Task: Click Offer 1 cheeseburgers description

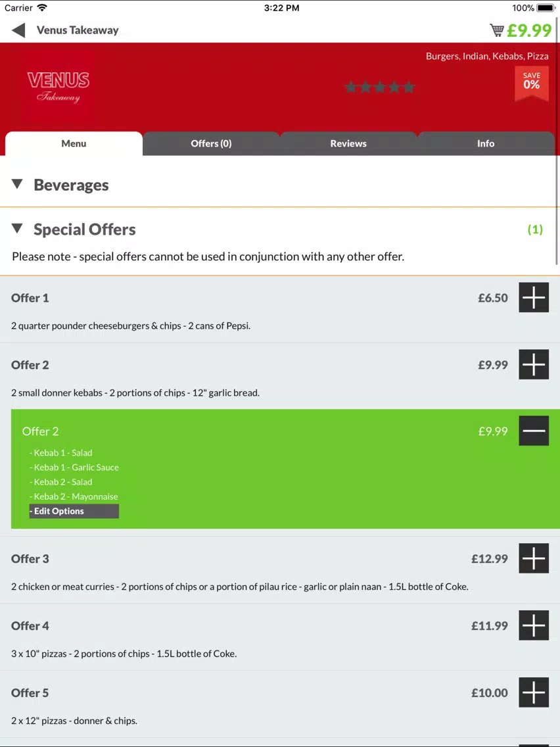Action: click(x=131, y=326)
